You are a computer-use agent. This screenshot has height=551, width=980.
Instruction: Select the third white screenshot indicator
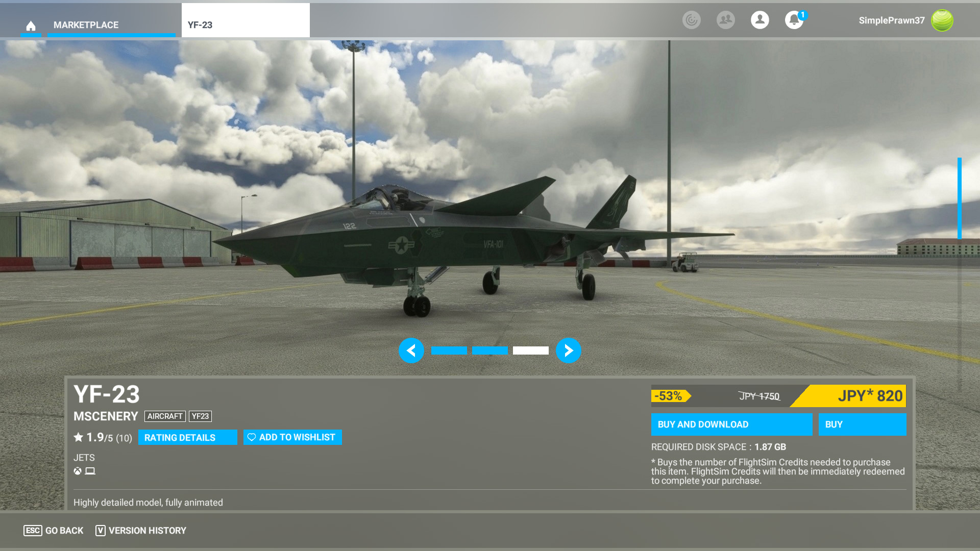(x=531, y=350)
